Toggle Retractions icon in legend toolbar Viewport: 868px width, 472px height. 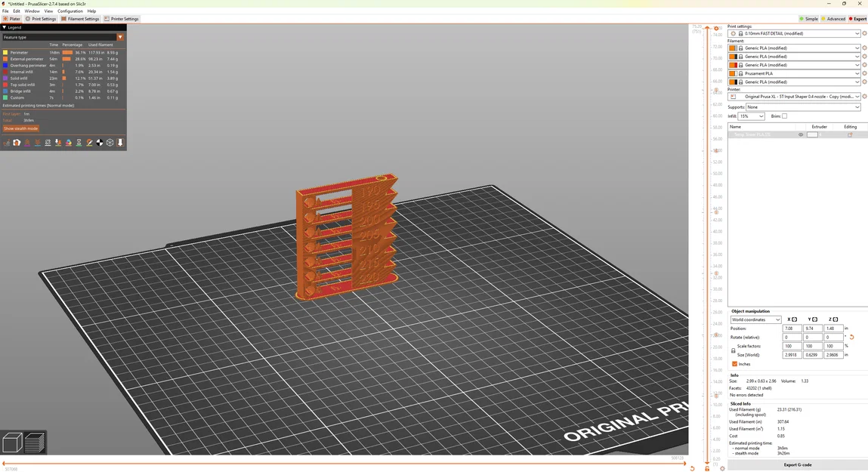[27, 143]
